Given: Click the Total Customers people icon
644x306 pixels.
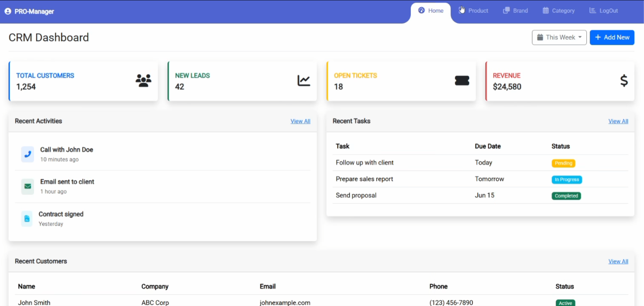Looking at the screenshot, I should click(143, 81).
